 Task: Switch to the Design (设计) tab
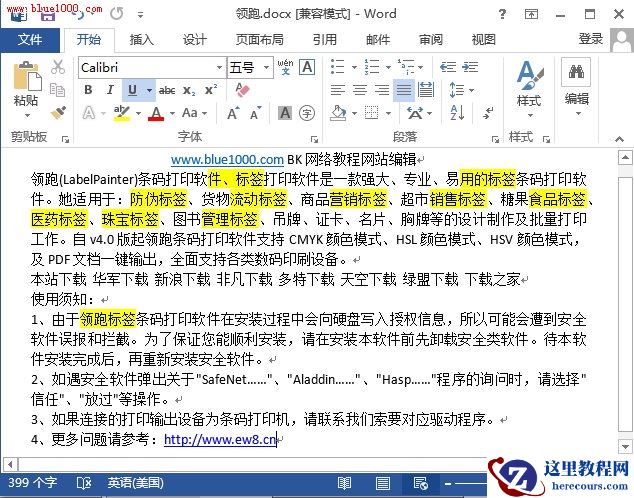tap(194, 40)
